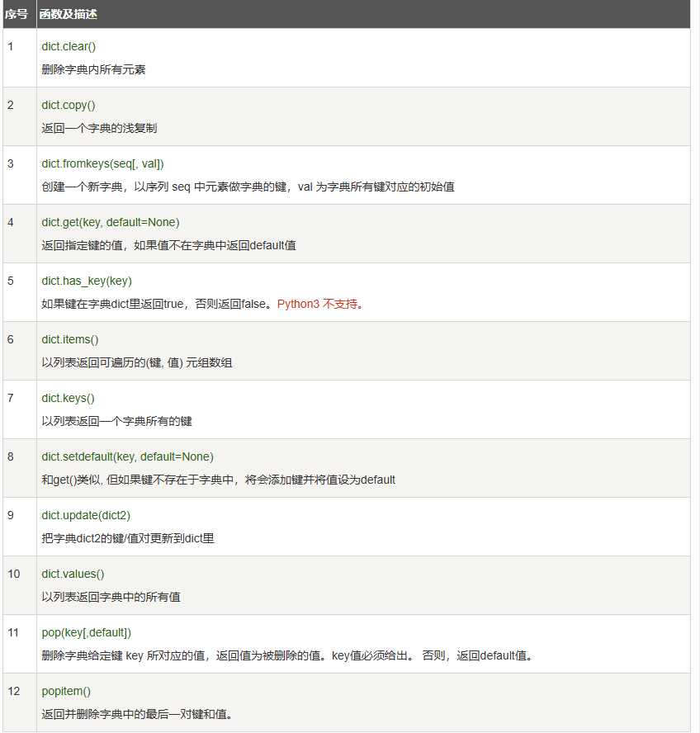Image resolution: width=700 pixels, height=733 pixels.
Task: Click the description 把字典dict2的键/值对更新到dict里
Action: (128, 539)
